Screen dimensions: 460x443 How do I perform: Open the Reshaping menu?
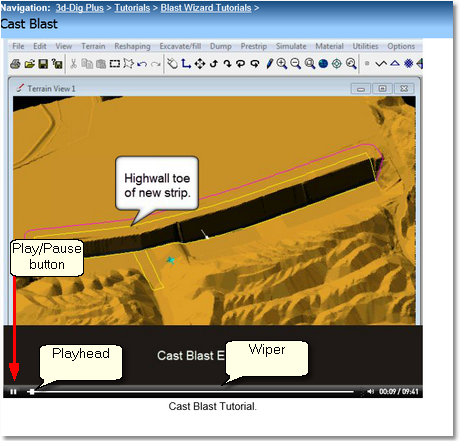pyautogui.click(x=132, y=46)
